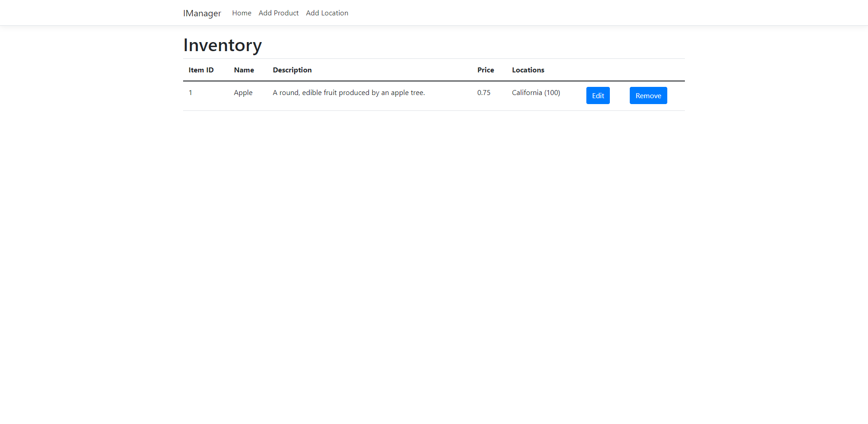Click the California (100) location entry

pyautogui.click(x=536, y=92)
